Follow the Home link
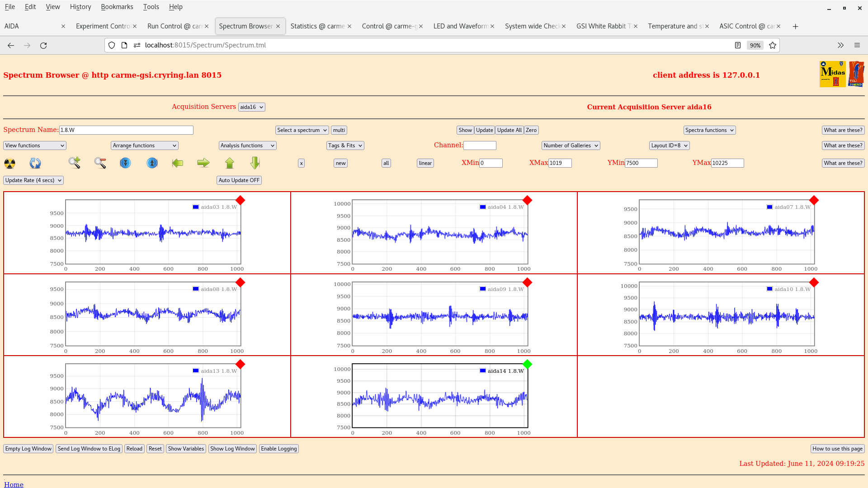Image resolution: width=868 pixels, height=488 pixels. (x=14, y=484)
